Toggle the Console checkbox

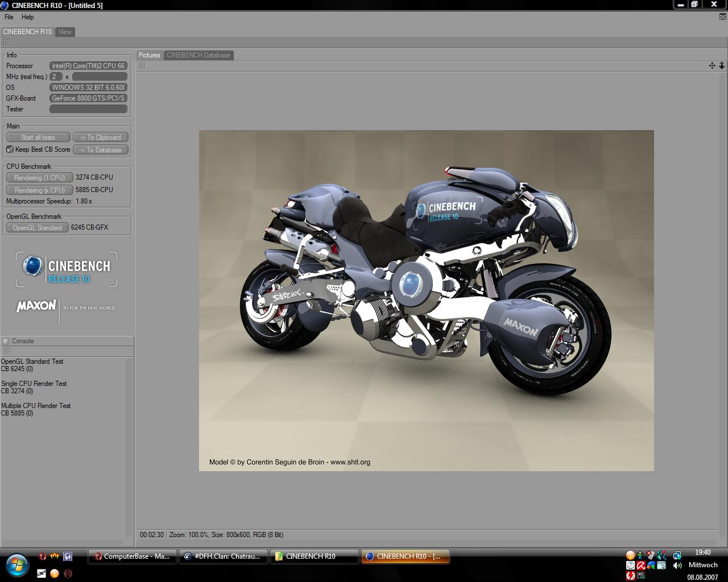6,341
